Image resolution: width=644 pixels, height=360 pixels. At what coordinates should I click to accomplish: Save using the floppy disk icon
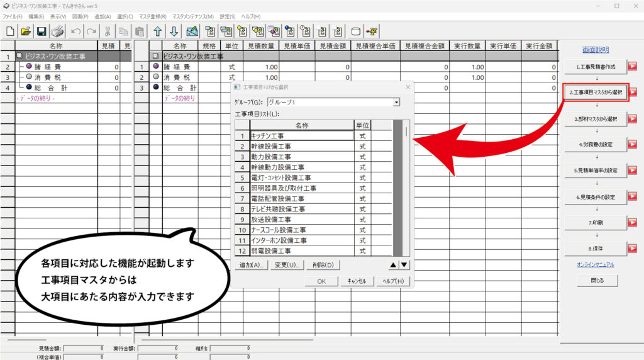coord(42,31)
